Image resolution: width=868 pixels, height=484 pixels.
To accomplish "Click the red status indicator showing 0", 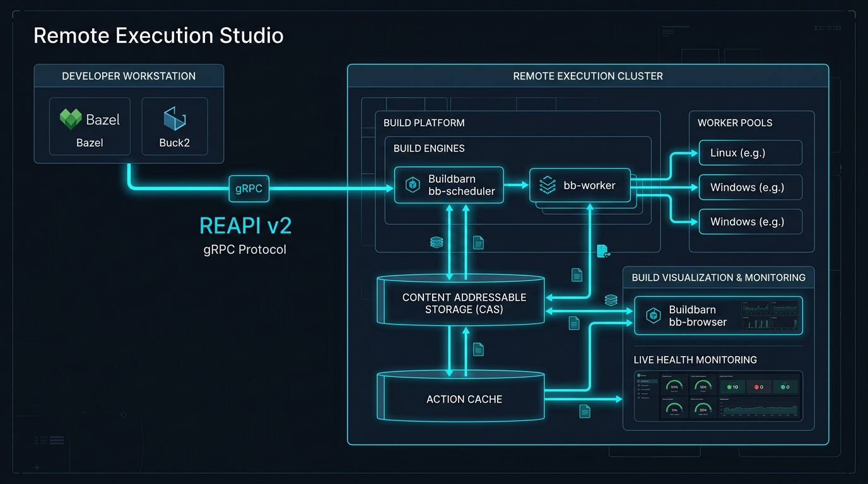I will coord(759,387).
